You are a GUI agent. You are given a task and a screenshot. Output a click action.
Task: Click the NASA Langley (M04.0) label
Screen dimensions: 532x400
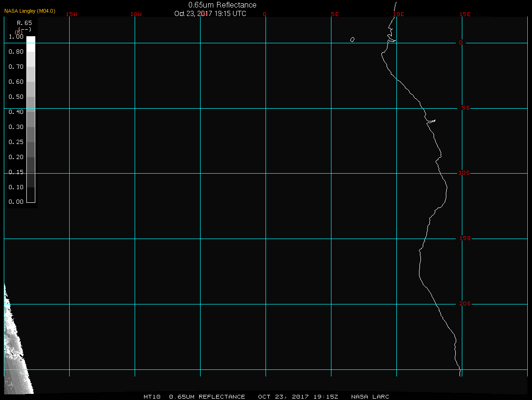click(x=30, y=11)
